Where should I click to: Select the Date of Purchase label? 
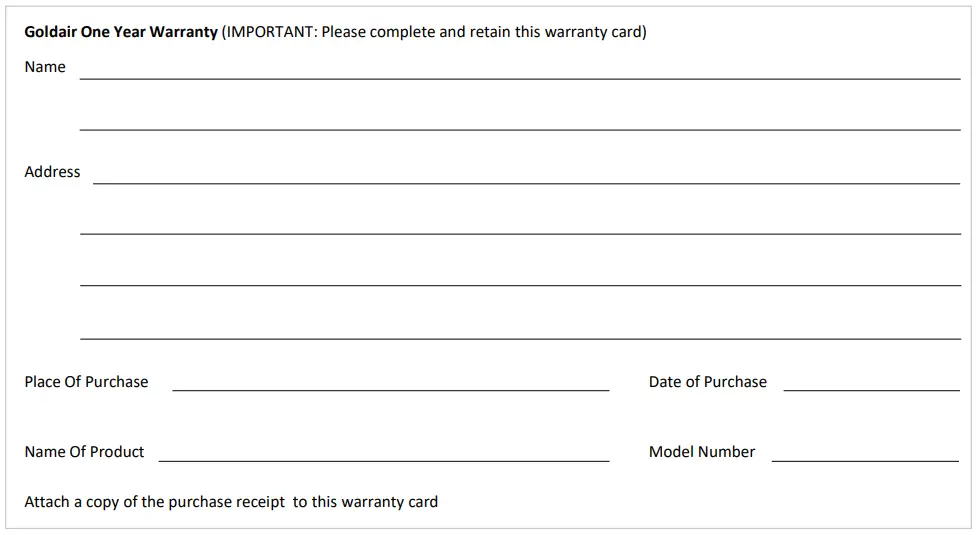tap(707, 382)
